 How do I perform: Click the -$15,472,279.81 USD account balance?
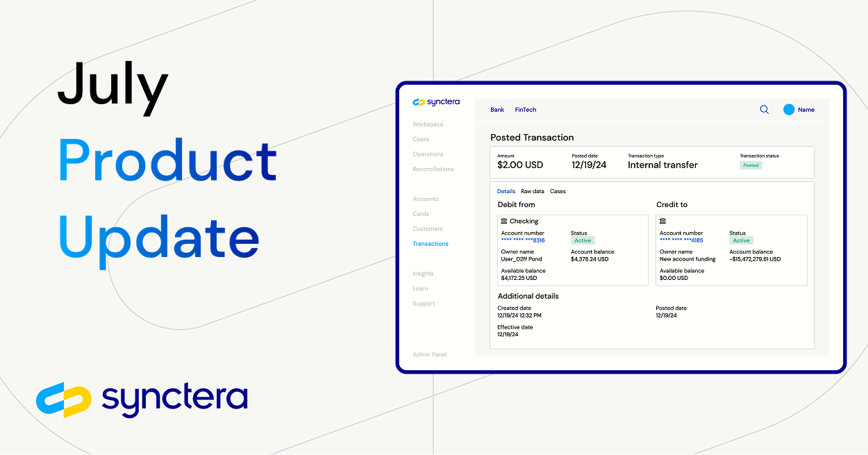[755, 259]
